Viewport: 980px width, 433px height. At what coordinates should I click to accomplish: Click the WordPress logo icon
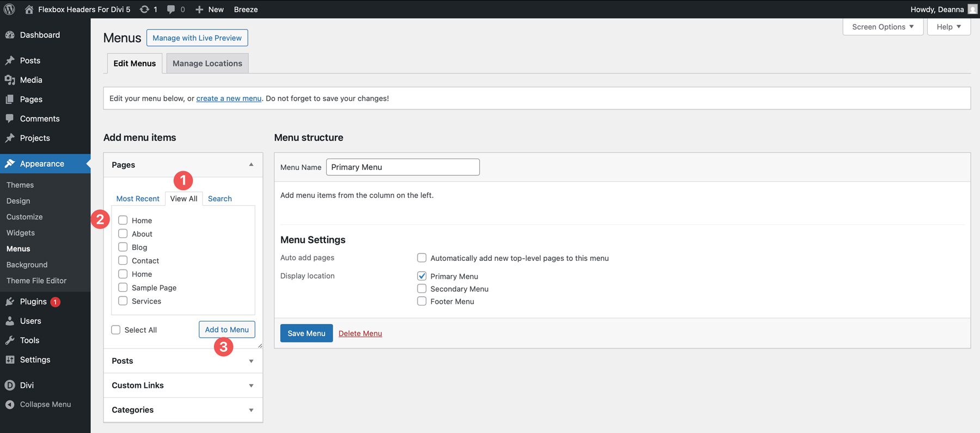click(9, 9)
